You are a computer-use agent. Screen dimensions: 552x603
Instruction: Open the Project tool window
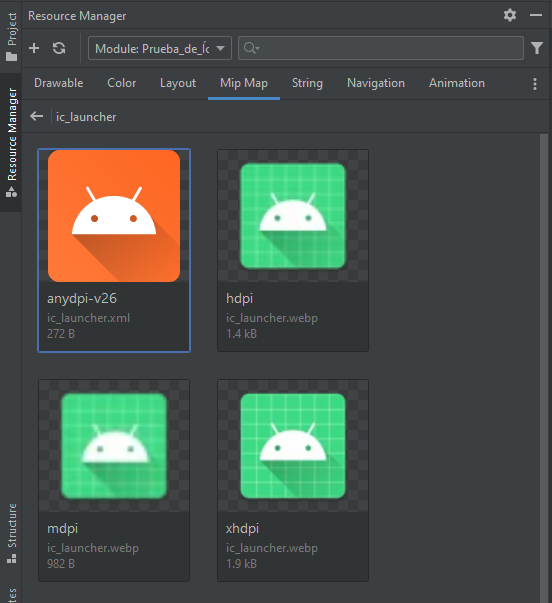12,37
